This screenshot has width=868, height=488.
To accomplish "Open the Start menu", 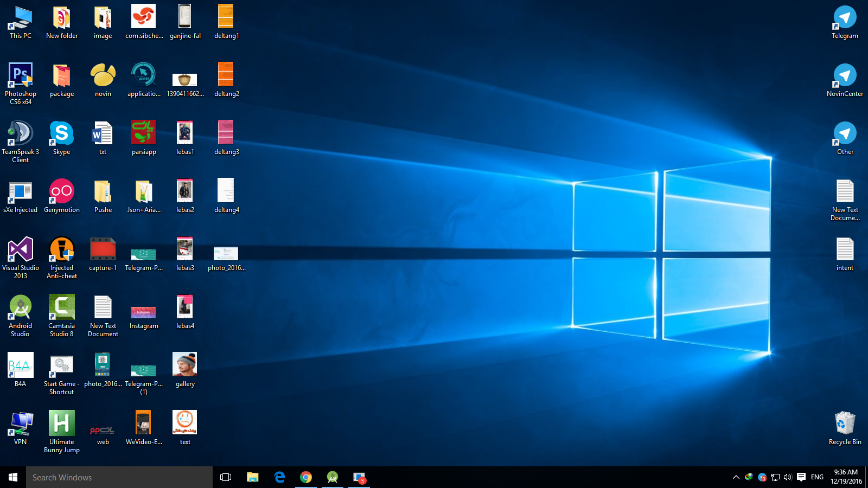I will pos(11,477).
